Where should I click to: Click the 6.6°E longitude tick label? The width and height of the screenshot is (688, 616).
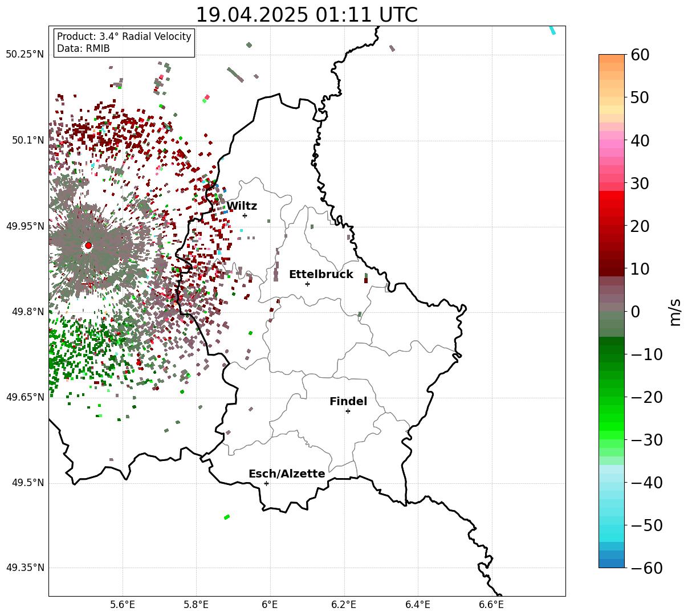tap(491, 605)
